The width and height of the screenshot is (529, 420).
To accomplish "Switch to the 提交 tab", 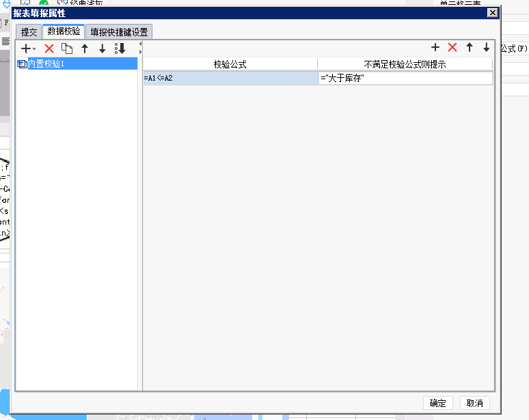I will pyautogui.click(x=29, y=32).
